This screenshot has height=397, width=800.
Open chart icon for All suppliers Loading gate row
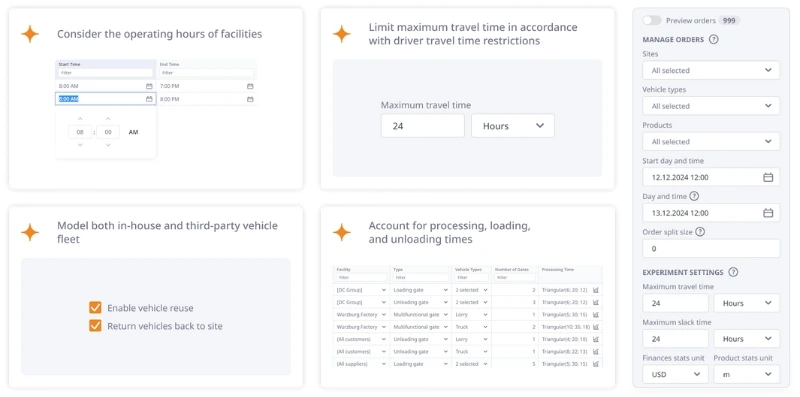[x=596, y=364]
